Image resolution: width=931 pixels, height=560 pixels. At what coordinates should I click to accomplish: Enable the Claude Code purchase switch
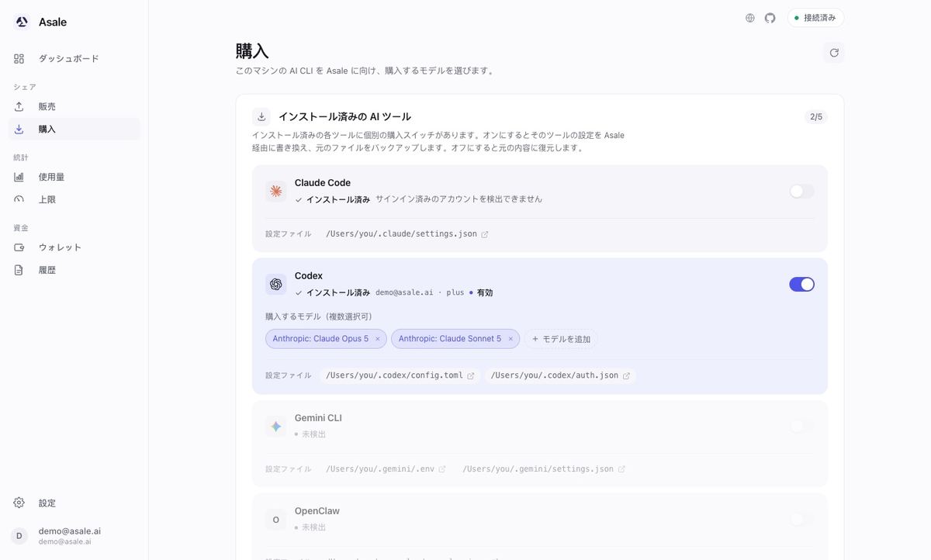pos(801,191)
